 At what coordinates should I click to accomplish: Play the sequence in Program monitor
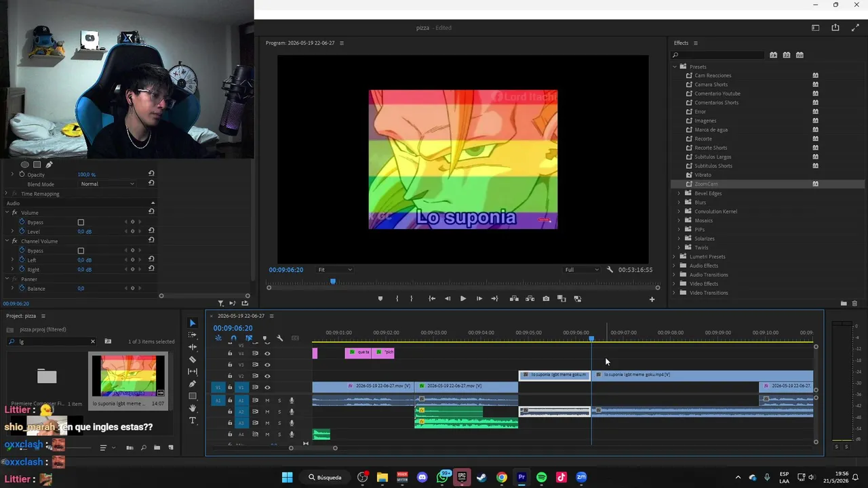pyautogui.click(x=463, y=299)
